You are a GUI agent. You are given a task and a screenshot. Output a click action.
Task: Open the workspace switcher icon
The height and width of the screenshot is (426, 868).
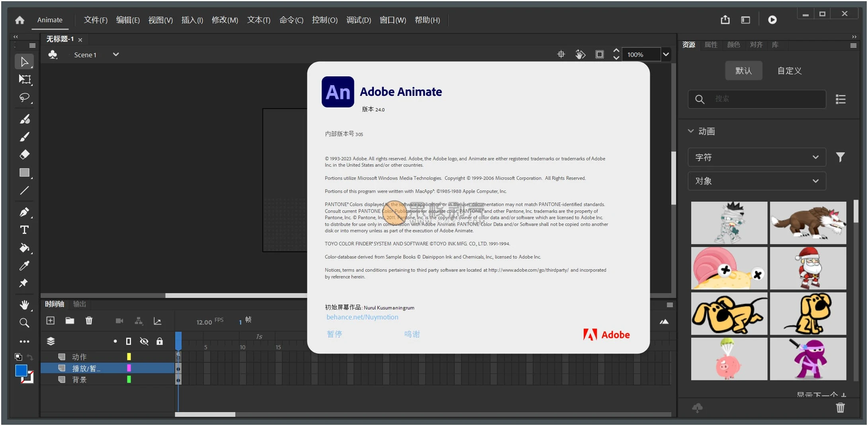745,20
